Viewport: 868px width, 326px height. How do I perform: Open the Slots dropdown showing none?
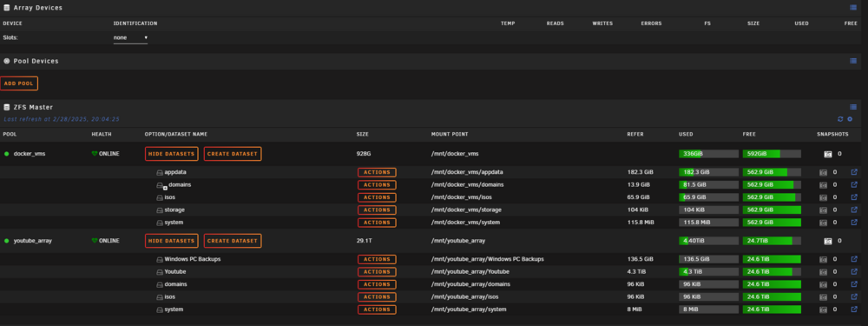(x=131, y=37)
